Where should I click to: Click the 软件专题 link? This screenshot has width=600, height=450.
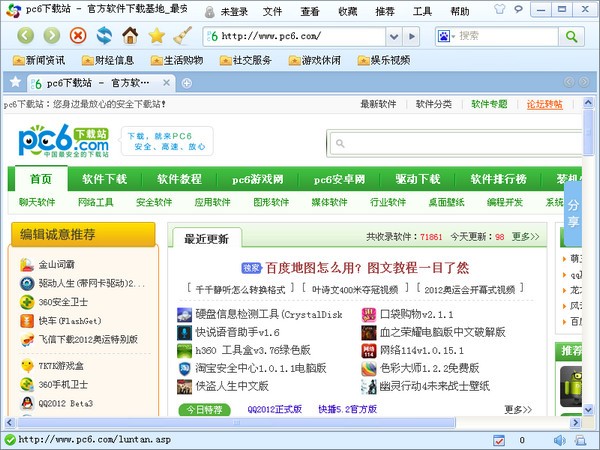coord(489,104)
